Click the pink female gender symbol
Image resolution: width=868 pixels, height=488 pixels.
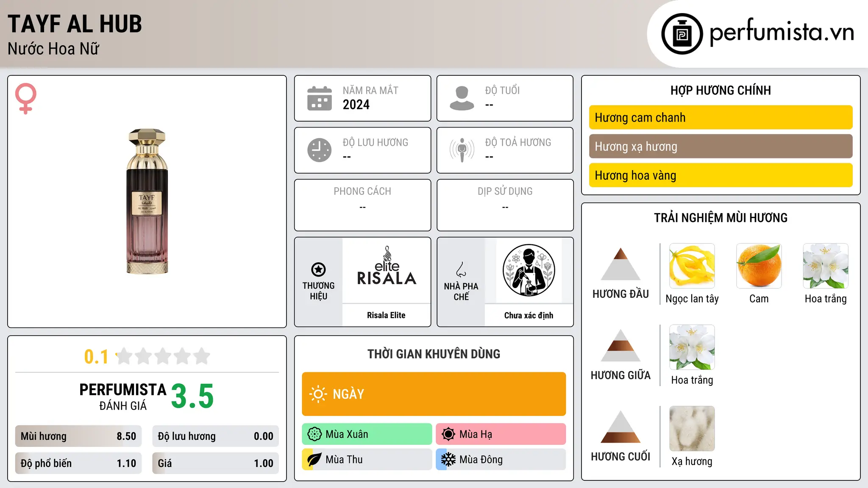click(26, 98)
